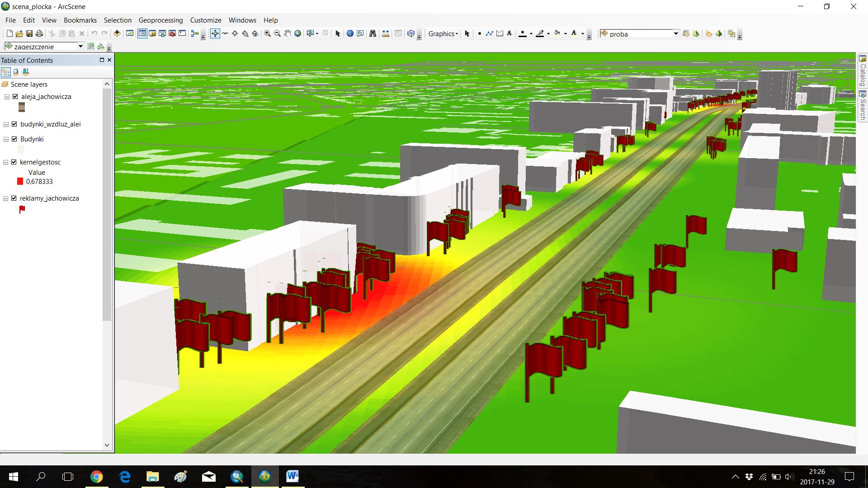Open File Explorer from the taskbar

[x=152, y=477]
